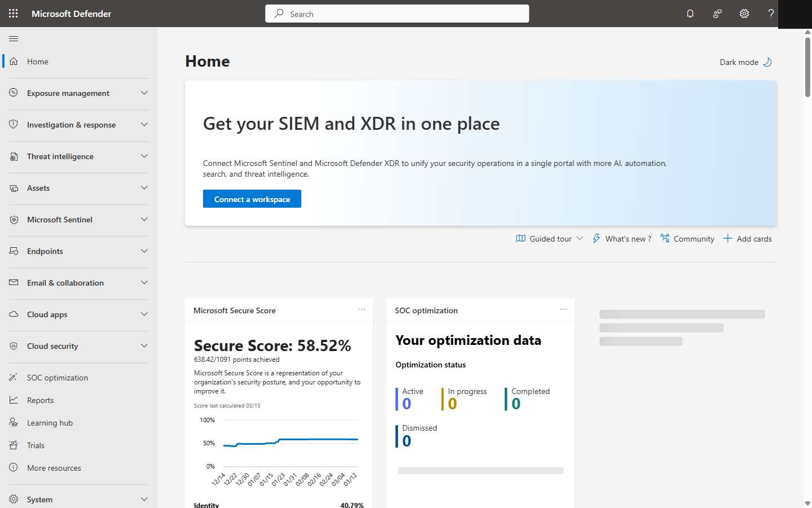Open the Help question mark
Screen dimensions: 812x508
pyautogui.click(x=771, y=13)
